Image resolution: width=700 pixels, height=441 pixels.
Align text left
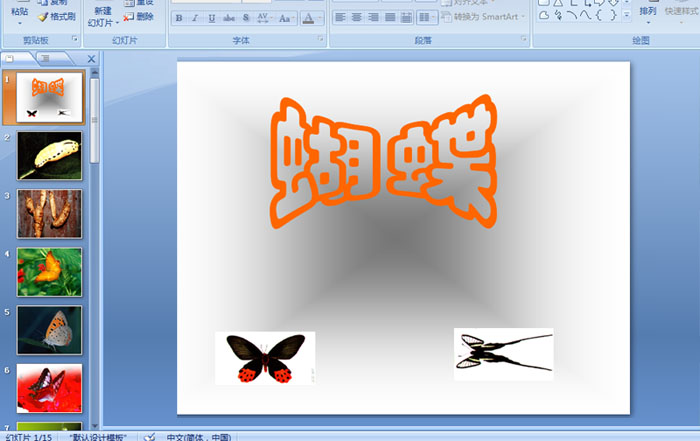(x=340, y=17)
